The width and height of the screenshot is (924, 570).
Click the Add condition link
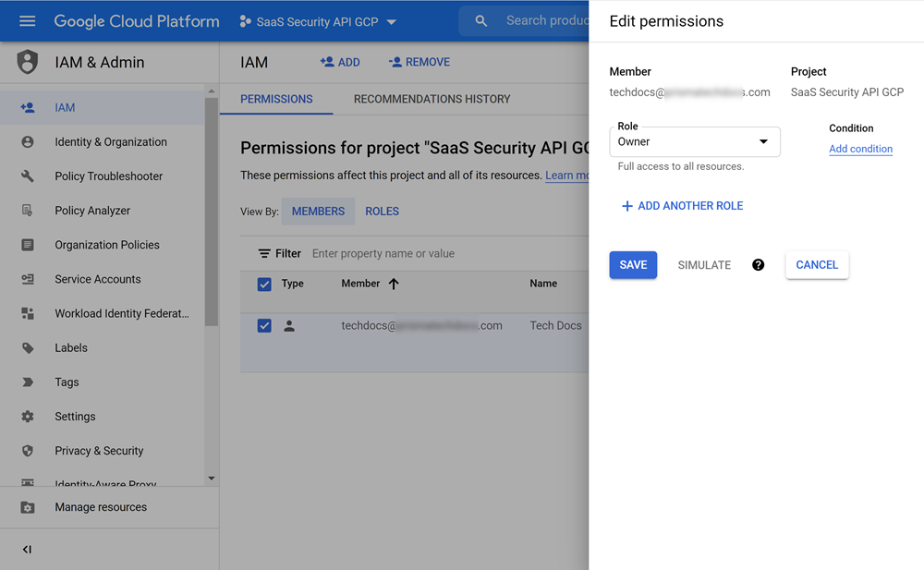point(860,149)
